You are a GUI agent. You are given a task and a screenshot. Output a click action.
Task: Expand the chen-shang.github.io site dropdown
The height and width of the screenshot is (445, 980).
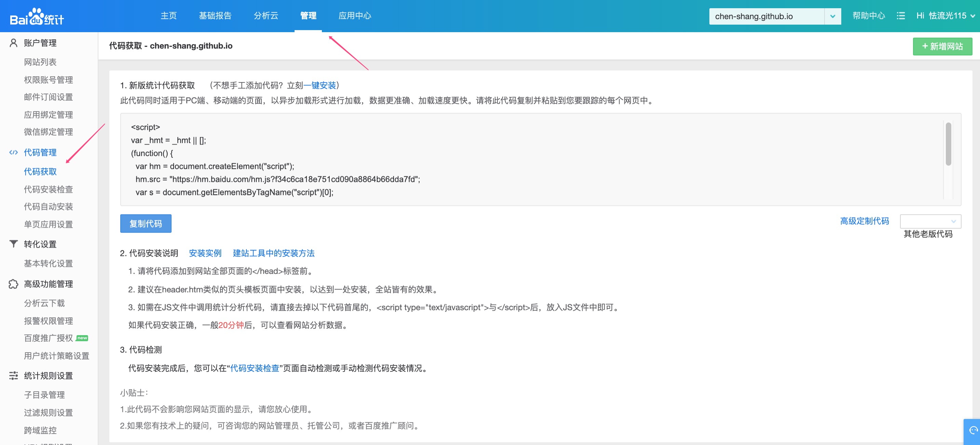[832, 16]
